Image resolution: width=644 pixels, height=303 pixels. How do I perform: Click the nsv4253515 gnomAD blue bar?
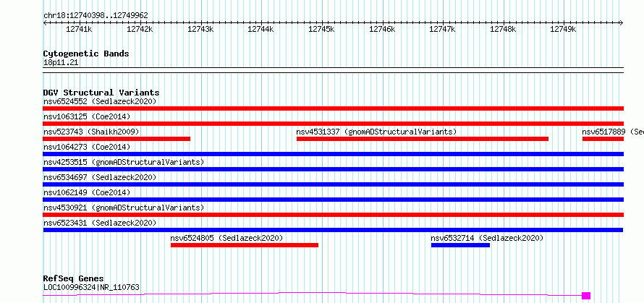tap(333, 169)
